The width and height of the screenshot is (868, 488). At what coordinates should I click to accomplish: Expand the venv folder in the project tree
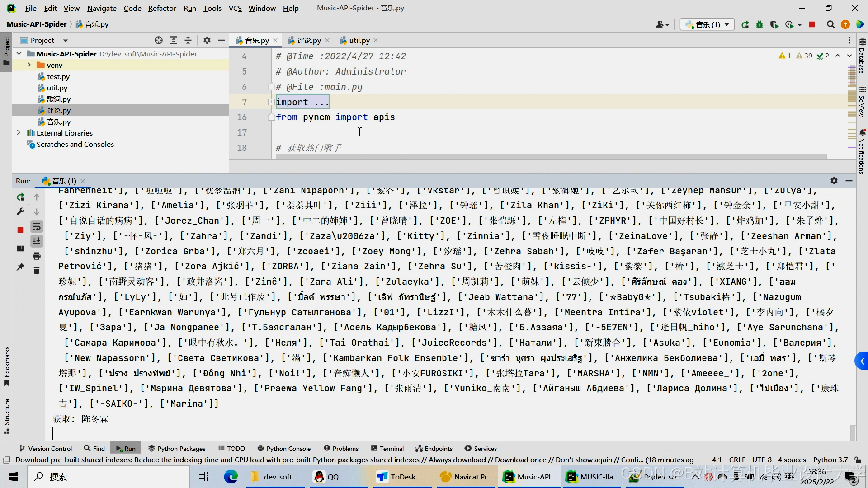tap(29, 65)
